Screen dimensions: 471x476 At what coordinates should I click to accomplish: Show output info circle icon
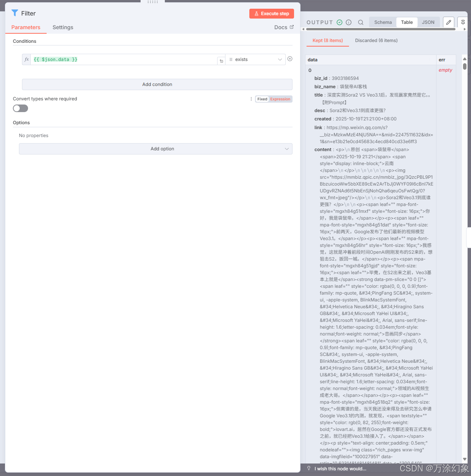pyautogui.click(x=349, y=22)
